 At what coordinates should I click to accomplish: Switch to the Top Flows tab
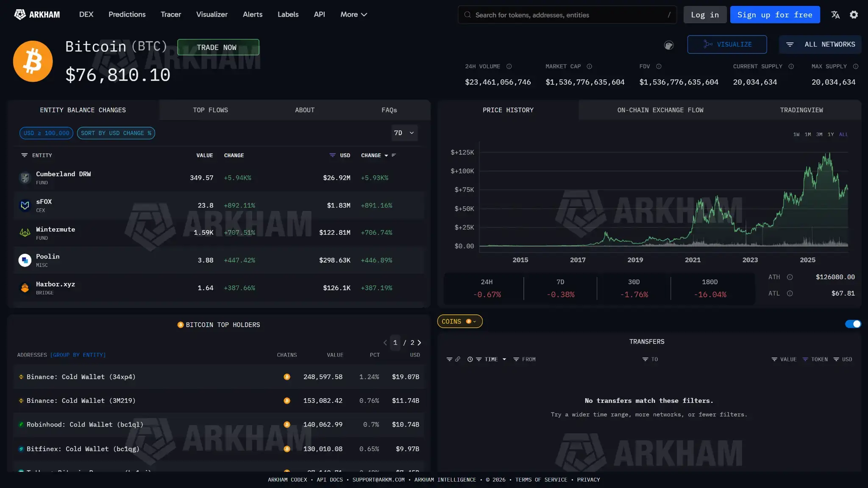coord(210,110)
